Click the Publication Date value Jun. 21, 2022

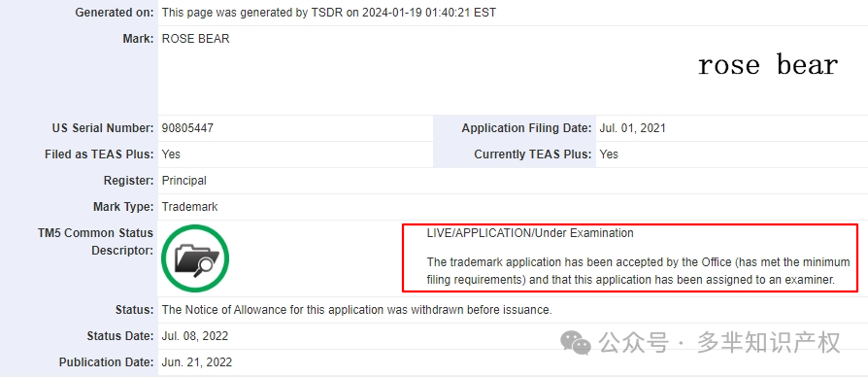tap(196, 362)
